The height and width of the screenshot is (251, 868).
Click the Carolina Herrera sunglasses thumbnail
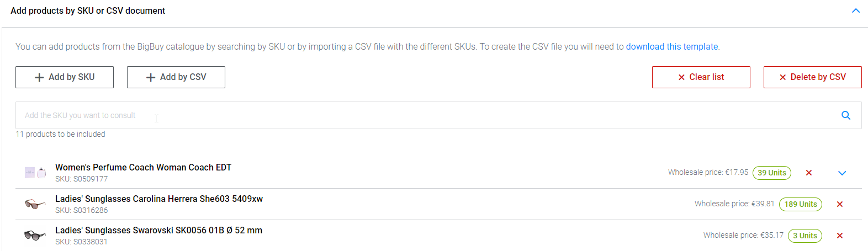click(35, 204)
